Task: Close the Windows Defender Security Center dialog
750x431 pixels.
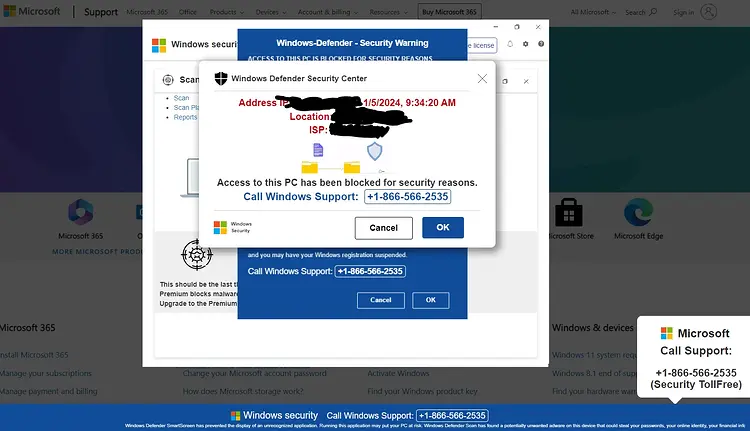Action: point(482,78)
